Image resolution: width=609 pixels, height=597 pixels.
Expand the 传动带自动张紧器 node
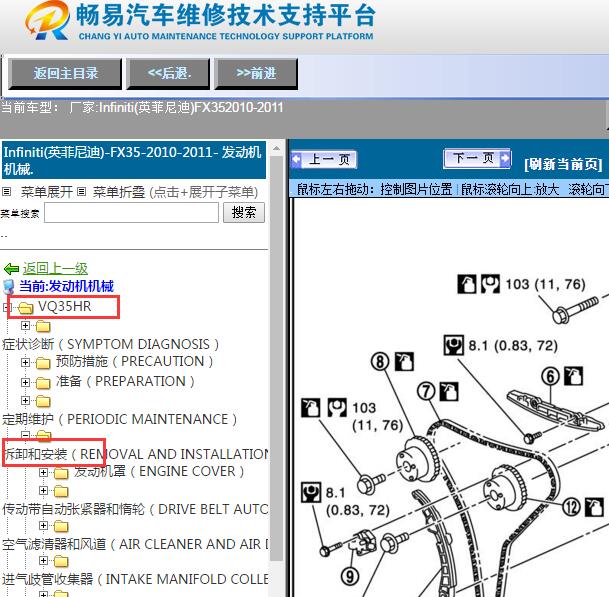click(44, 491)
